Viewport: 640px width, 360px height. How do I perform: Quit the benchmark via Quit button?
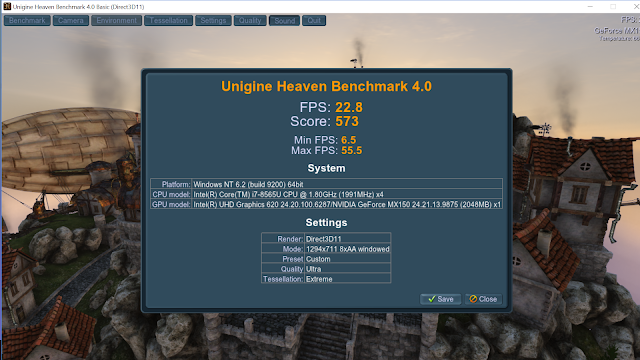click(x=314, y=20)
